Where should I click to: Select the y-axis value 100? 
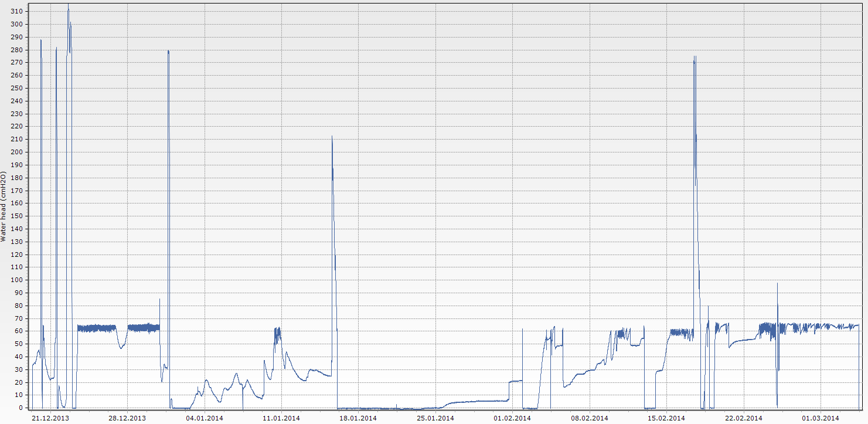coord(17,280)
